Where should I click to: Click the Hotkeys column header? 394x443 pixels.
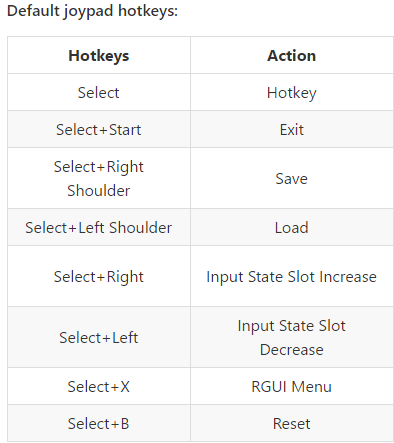[x=99, y=55]
